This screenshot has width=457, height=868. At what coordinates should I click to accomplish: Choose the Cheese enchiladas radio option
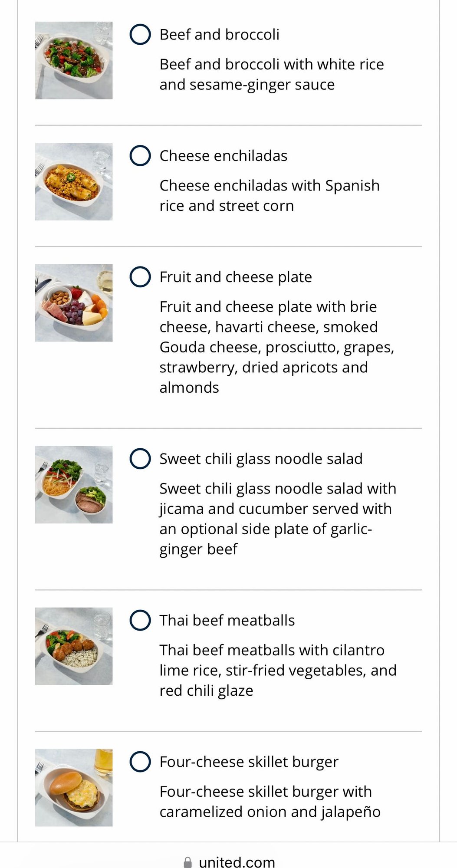pyautogui.click(x=140, y=155)
